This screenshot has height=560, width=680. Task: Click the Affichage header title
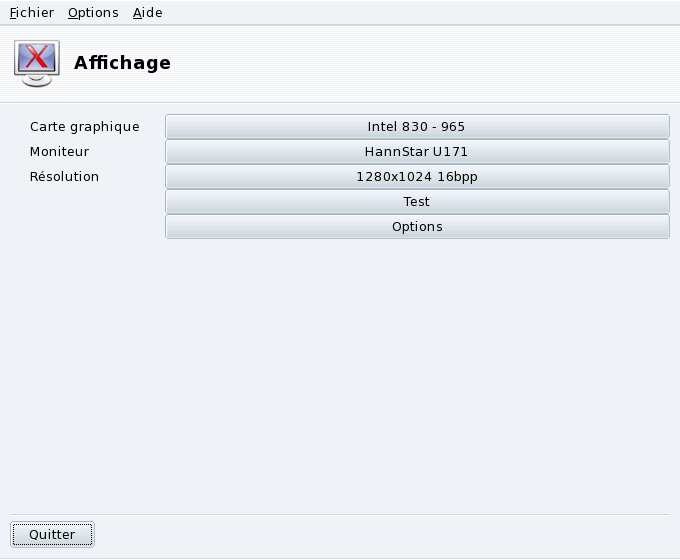click(x=122, y=63)
